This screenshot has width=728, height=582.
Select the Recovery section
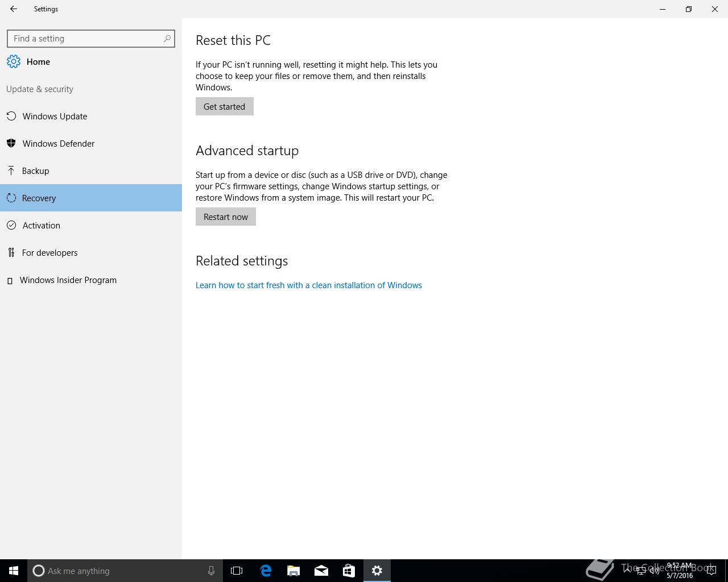pos(91,198)
